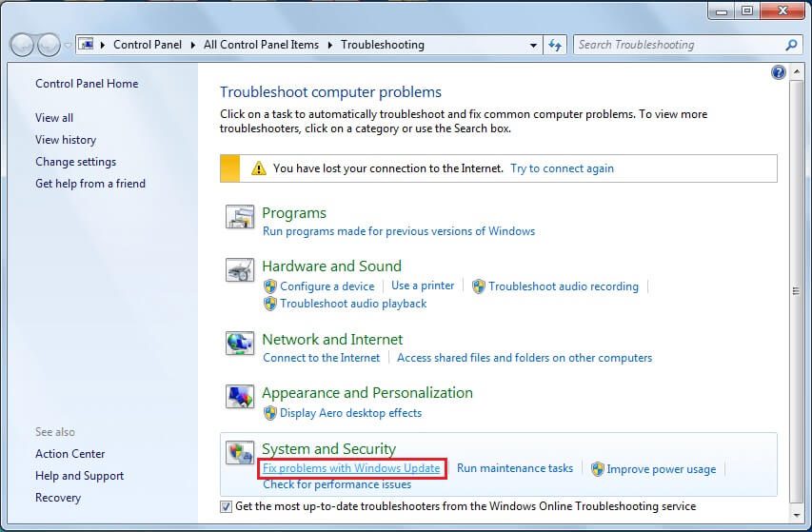Open the recent pages dropdown beside Forward button
Image resolution: width=812 pixels, height=532 pixels.
click(68, 46)
